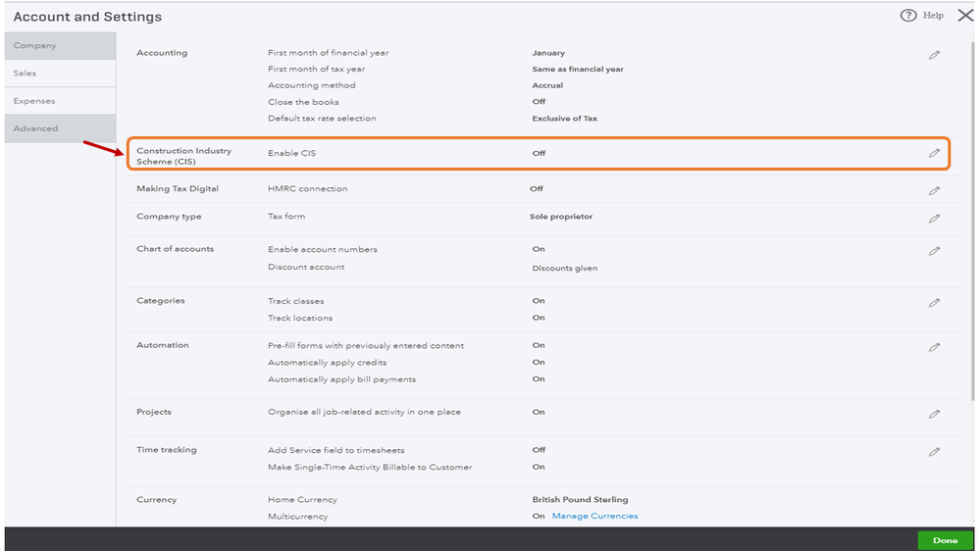Screen dimensions: 980x551
Task: Open the Help question mark icon
Action: [908, 16]
